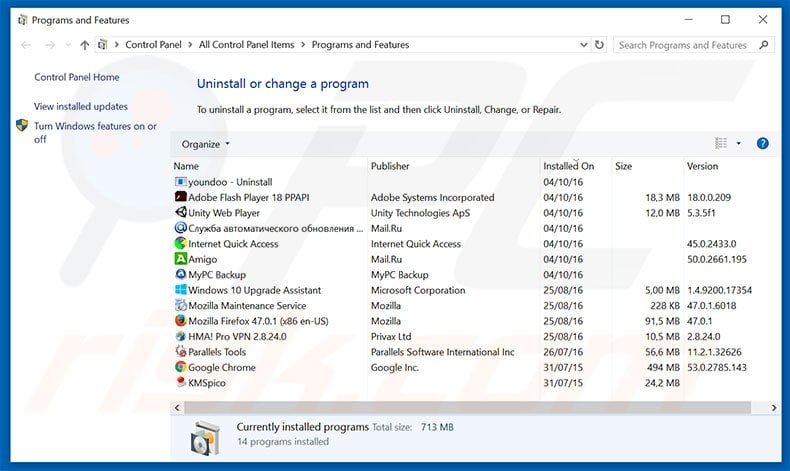Open the recent locations dropdown arrow
790x471 pixels.
(x=69, y=45)
